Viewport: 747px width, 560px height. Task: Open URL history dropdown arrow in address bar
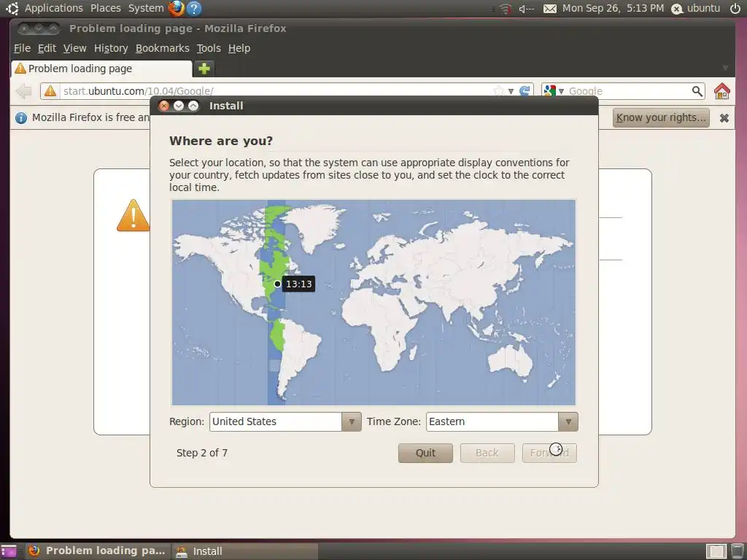[511, 90]
